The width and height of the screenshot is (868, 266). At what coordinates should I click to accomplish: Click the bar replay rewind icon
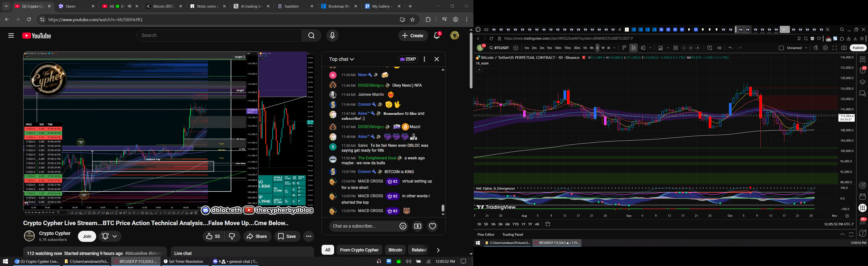(719, 48)
